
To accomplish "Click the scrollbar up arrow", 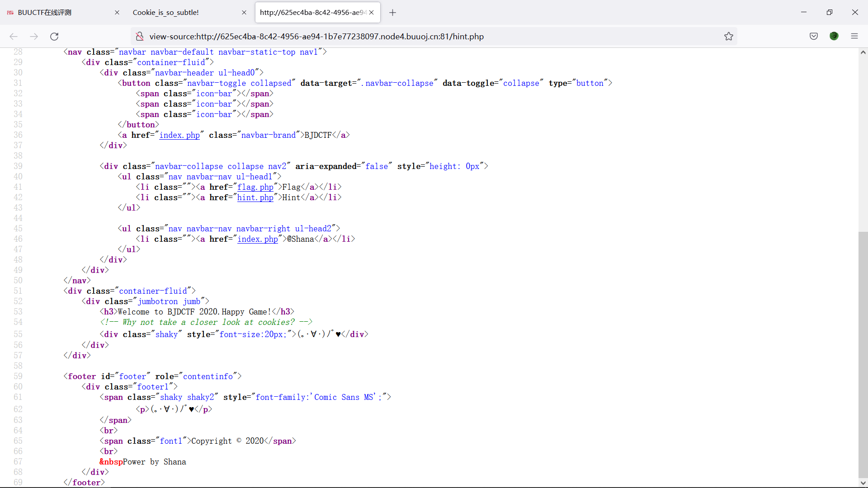I will 863,52.
